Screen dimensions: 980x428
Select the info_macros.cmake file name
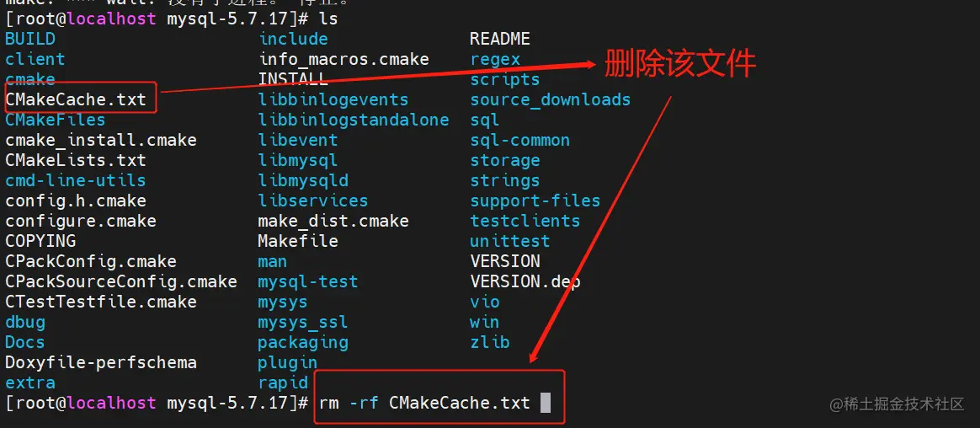344,59
